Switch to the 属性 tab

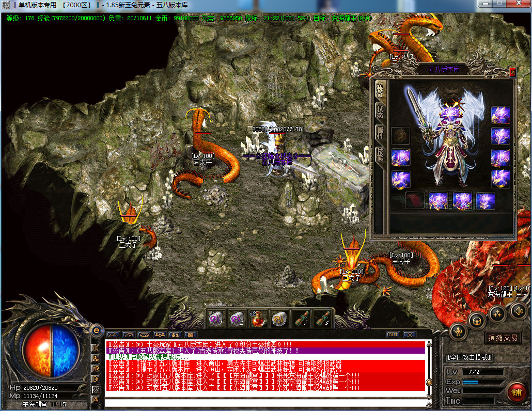[x=380, y=133]
